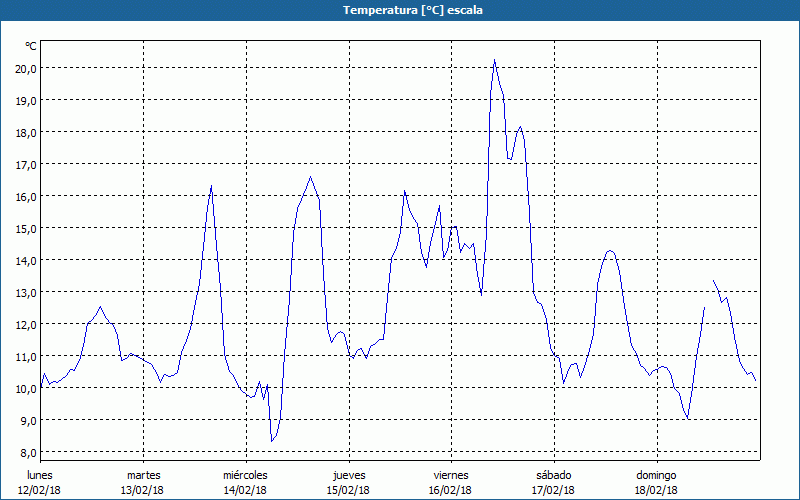Click the highest temperature peak above 20°C

(494, 61)
